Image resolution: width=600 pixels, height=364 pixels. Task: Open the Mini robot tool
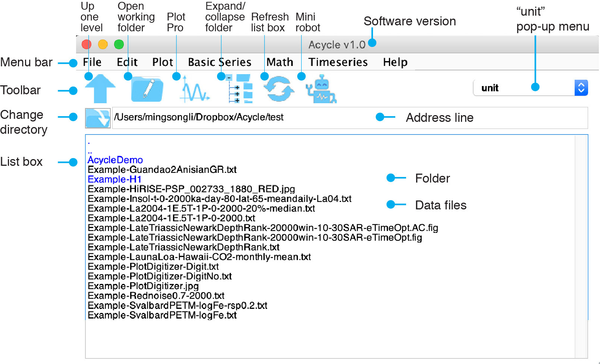(x=321, y=89)
